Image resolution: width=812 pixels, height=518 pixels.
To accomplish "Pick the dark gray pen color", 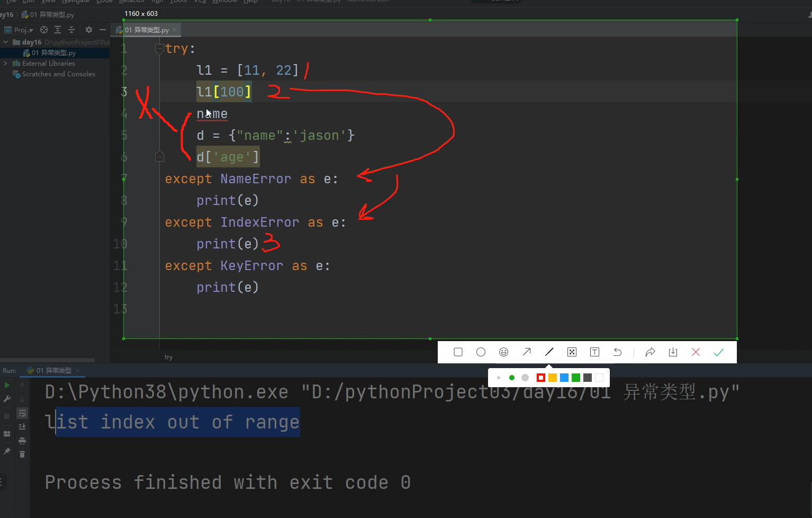I will point(588,378).
